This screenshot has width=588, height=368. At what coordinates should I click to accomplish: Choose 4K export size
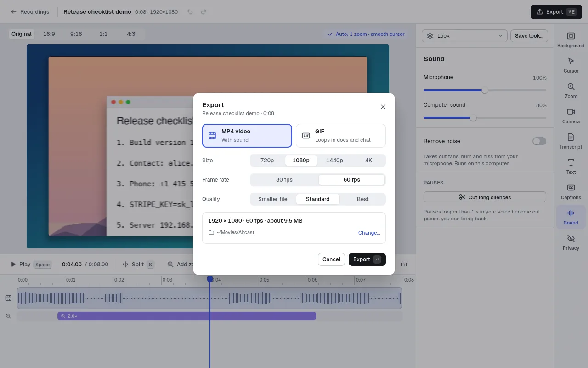click(x=368, y=161)
